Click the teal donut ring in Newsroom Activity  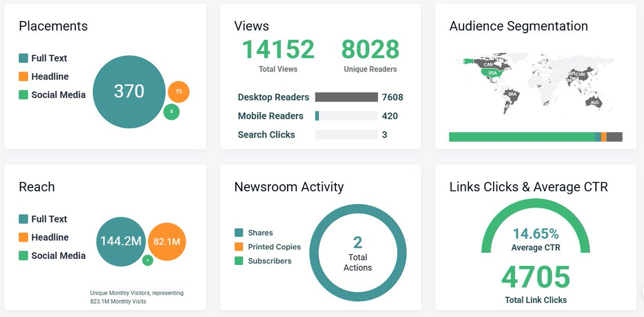[357, 207]
